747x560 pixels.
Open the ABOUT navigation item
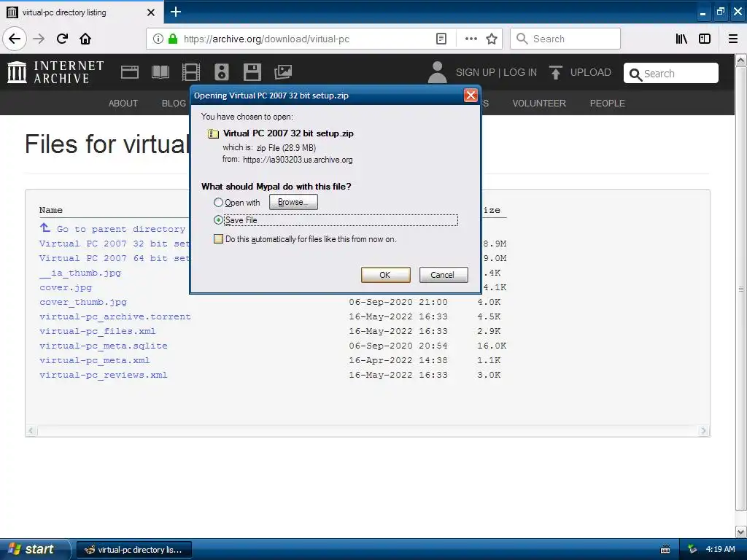pyautogui.click(x=123, y=104)
